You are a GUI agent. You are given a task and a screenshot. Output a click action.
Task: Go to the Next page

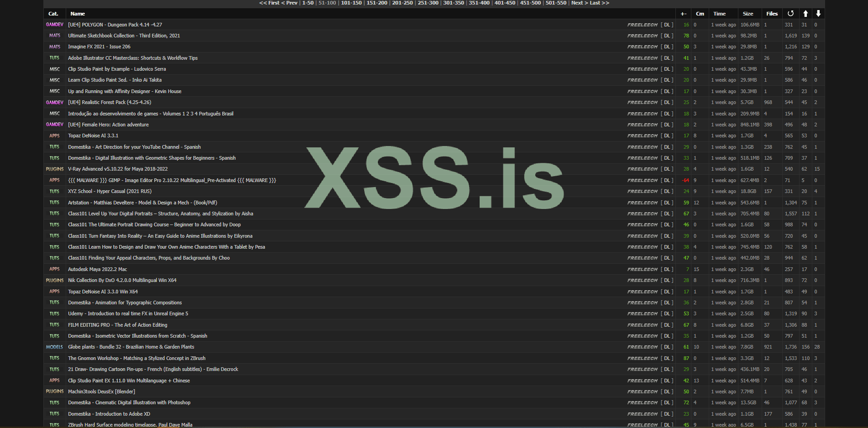[580, 3]
